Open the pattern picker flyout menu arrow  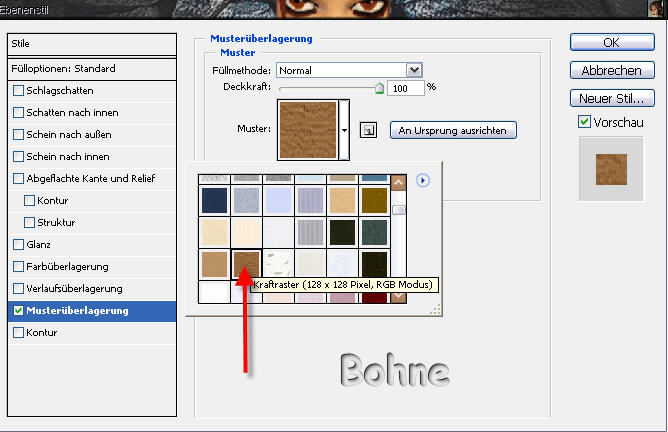point(422,180)
